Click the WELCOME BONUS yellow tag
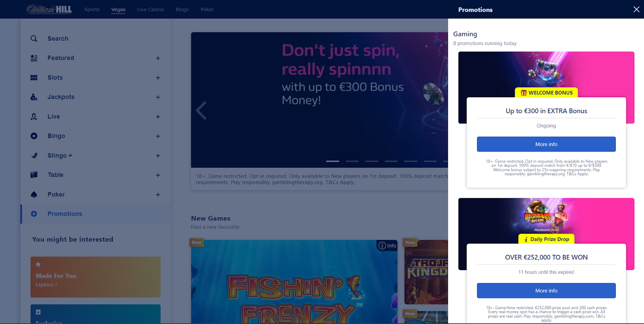The height and width of the screenshot is (324, 644). point(546,92)
